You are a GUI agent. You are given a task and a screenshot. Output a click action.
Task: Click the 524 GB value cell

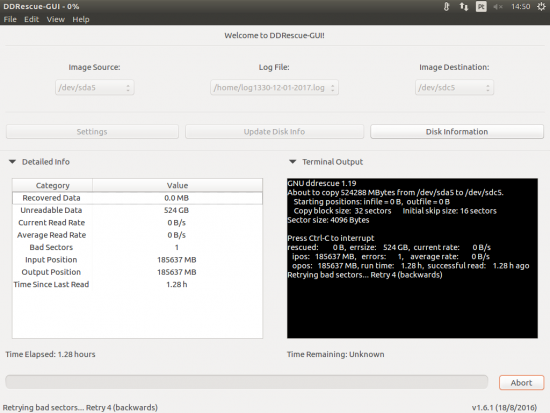176,210
